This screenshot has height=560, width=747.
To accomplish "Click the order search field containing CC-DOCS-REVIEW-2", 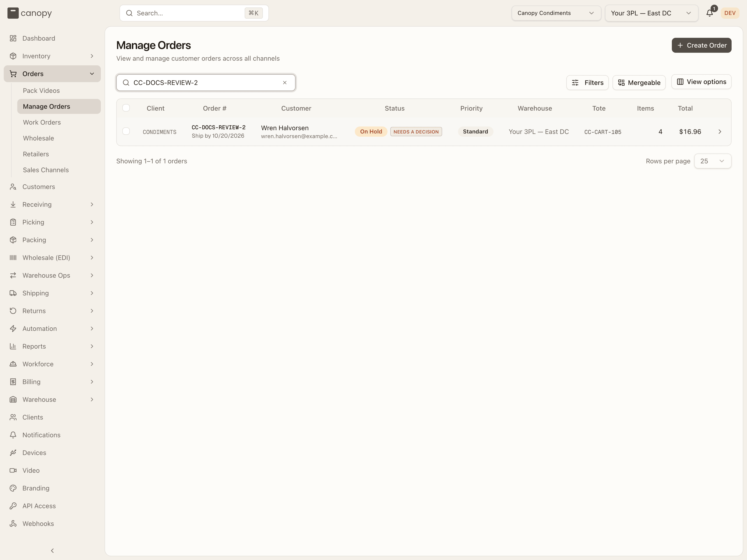I will 206,83.
